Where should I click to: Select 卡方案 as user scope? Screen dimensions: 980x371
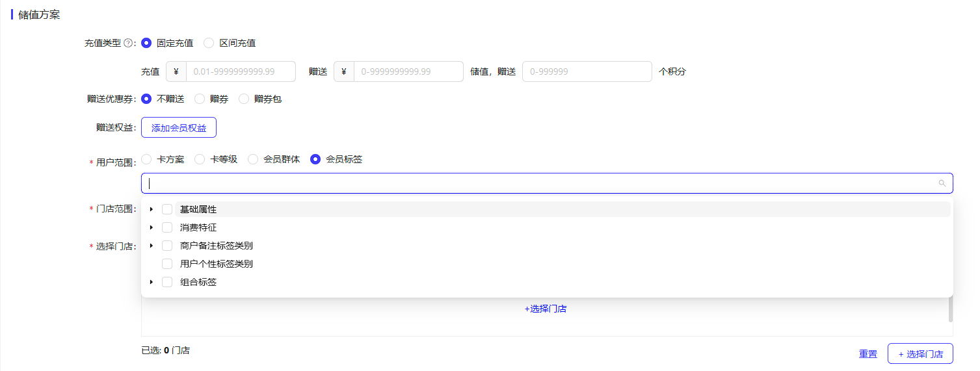[x=146, y=159]
